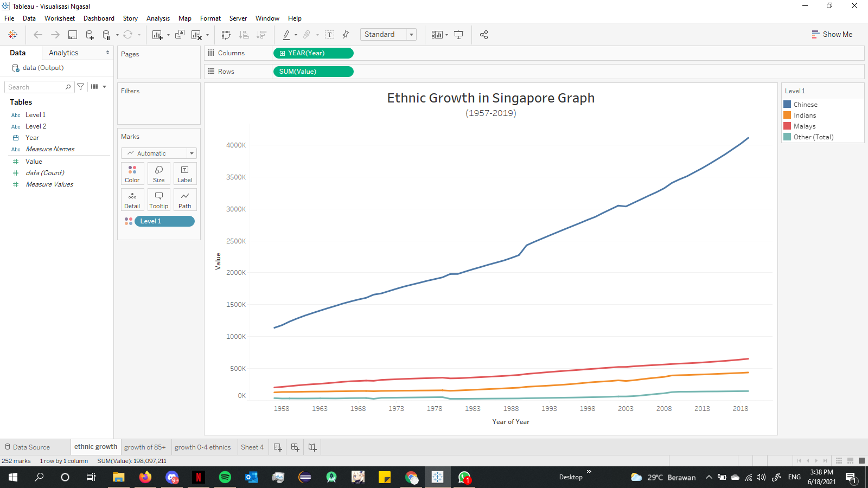Sort ascending using the toolbar icon
Image resolution: width=868 pixels, height=488 pixels.
point(244,35)
